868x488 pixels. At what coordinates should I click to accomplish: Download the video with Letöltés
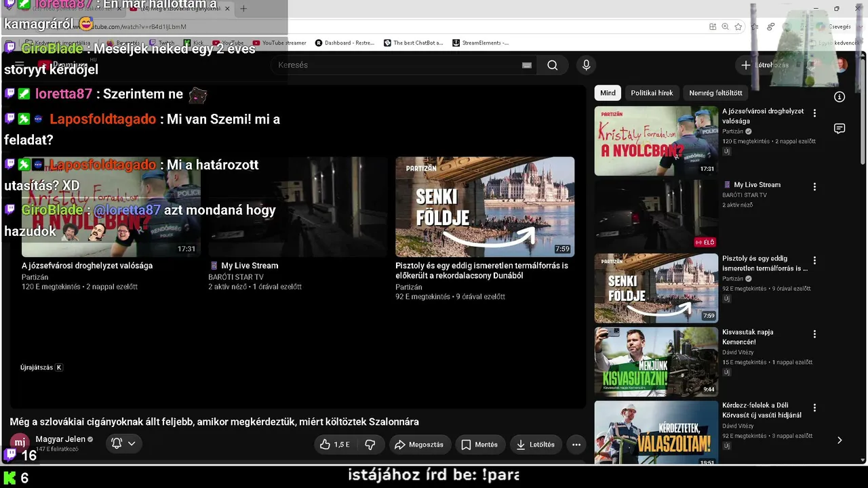[536, 445]
